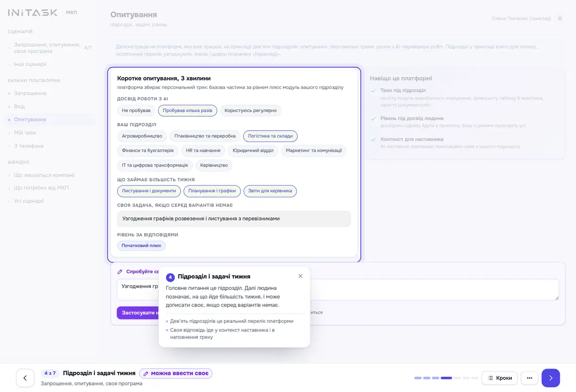Open the three-dots more options button
Viewport: 576px width, 392px height.
coord(530,378)
